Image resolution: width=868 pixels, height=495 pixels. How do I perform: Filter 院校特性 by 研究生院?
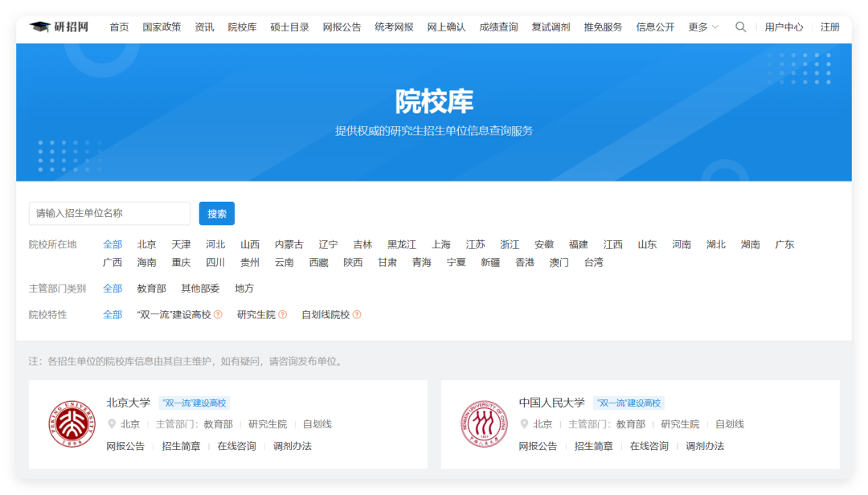point(256,314)
